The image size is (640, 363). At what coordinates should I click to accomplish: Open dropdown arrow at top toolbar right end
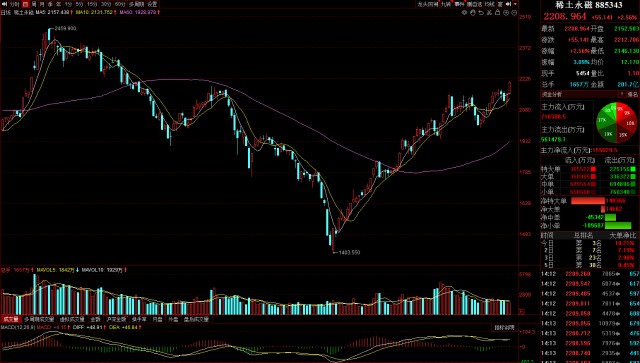(516, 4)
